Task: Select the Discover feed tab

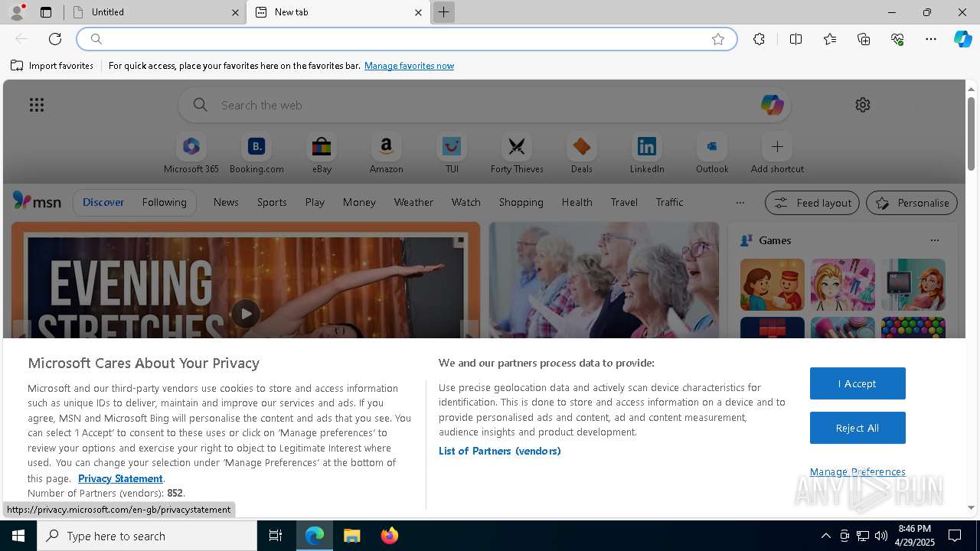Action: tap(103, 202)
